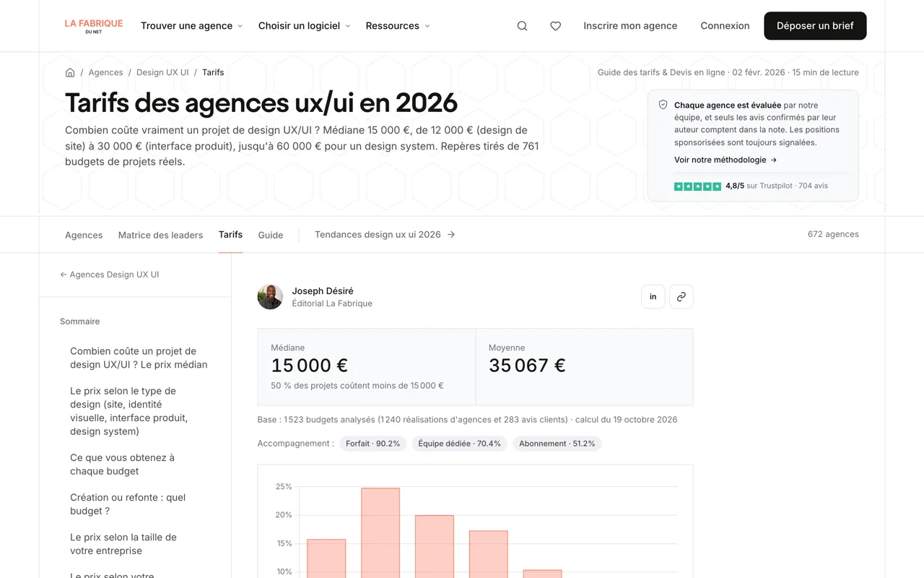
Task: Click the Tarifs breadcrumb item
Action: 213,72
